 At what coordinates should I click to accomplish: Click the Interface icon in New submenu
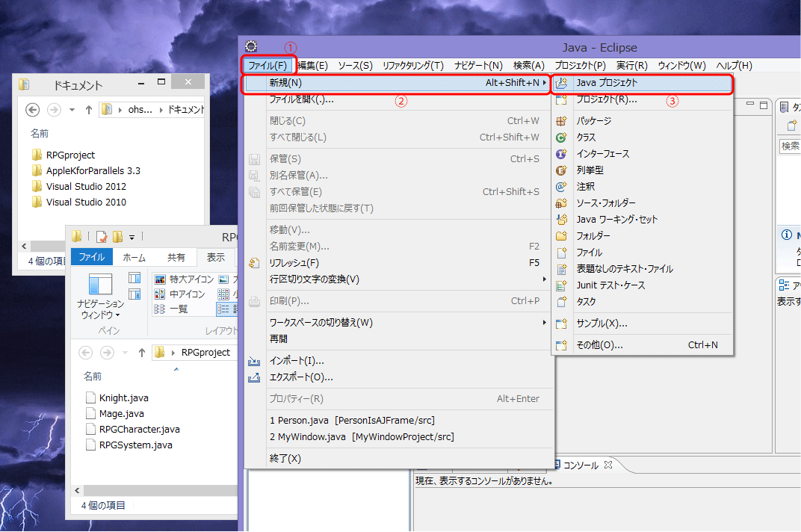tap(561, 154)
